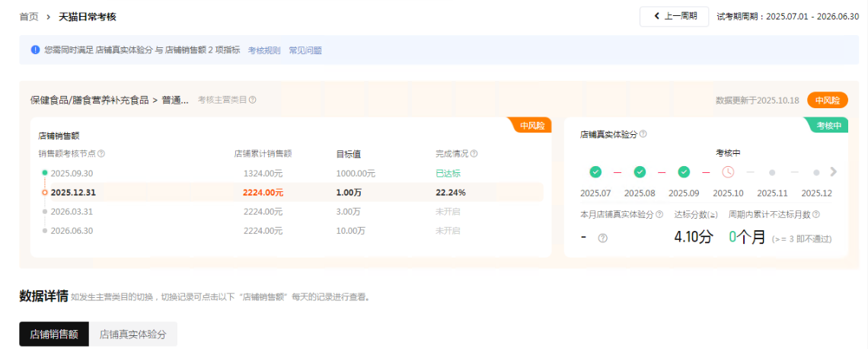Image resolution: width=868 pixels, height=349 pixels.
Task: Click the blue info icon in notice banner
Action: point(35,50)
